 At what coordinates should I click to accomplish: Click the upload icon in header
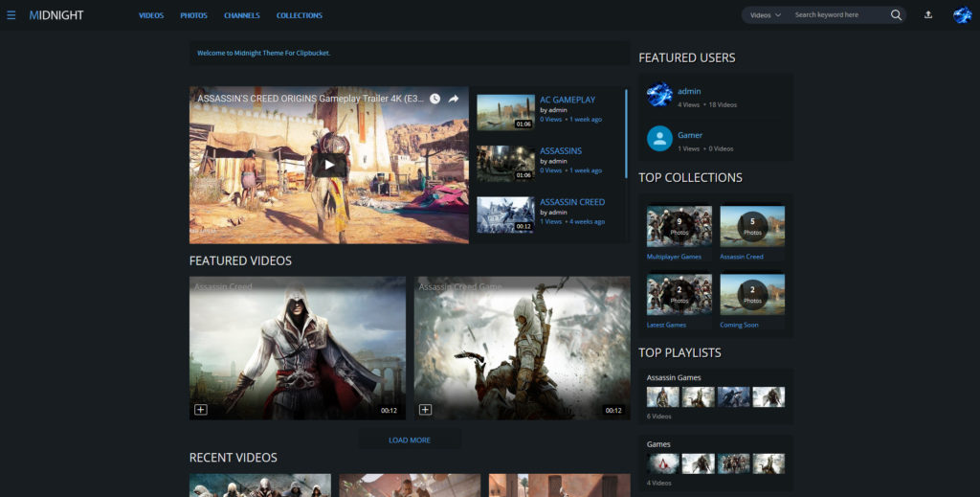pyautogui.click(x=928, y=15)
